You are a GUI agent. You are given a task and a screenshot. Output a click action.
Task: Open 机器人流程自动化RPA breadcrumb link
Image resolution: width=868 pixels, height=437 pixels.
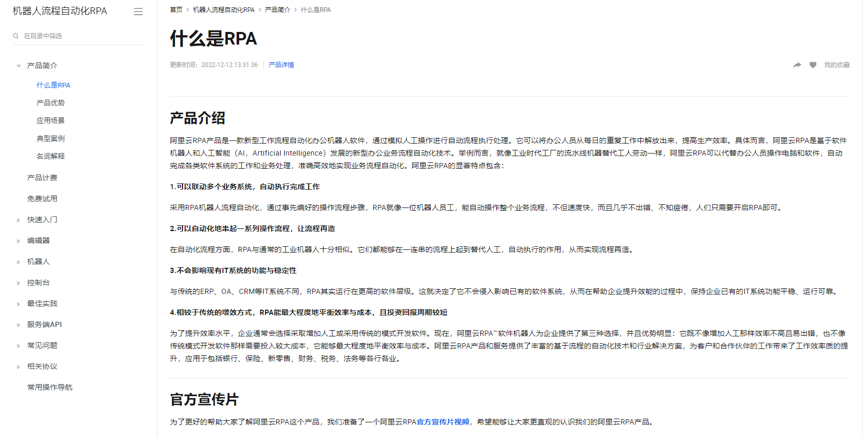coord(224,10)
